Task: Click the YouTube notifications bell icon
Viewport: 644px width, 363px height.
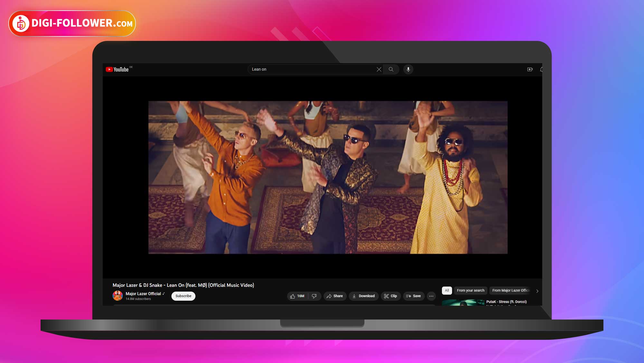Action: (x=541, y=69)
